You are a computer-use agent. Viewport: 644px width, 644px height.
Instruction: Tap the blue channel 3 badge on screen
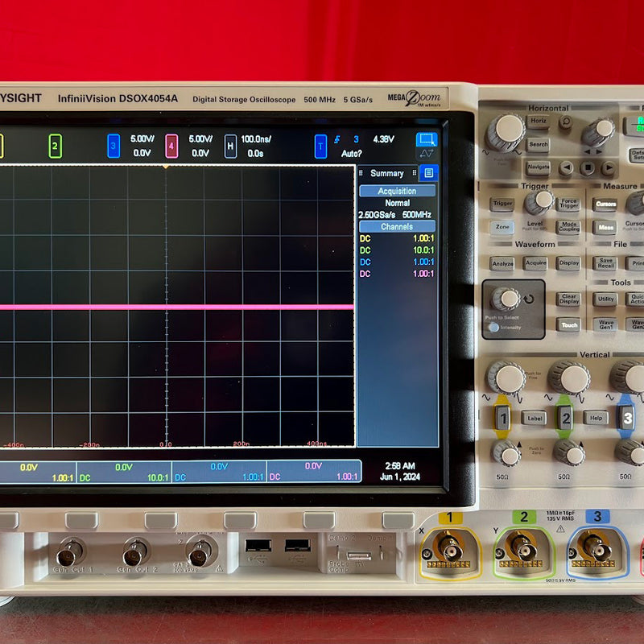tap(114, 146)
